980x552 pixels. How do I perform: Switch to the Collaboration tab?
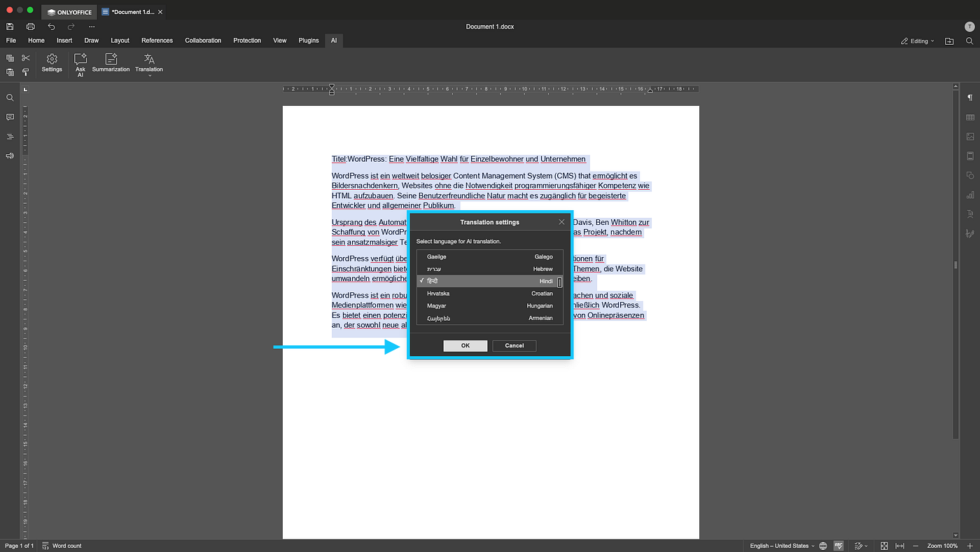click(203, 41)
